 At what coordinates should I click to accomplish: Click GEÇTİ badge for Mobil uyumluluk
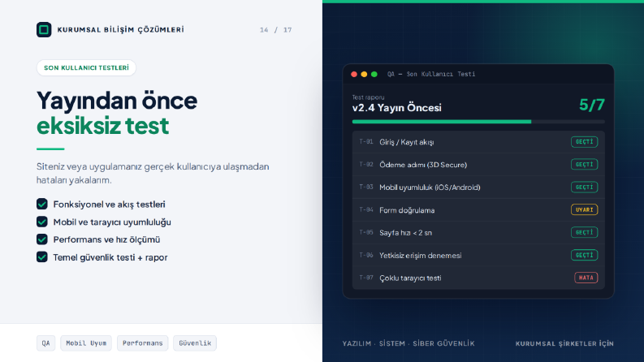584,187
